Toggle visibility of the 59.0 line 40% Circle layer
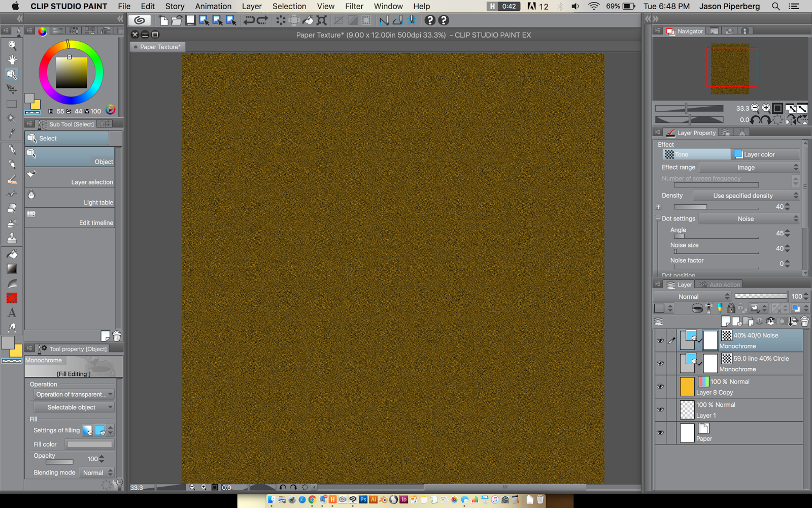812x508 pixels. [x=660, y=363]
